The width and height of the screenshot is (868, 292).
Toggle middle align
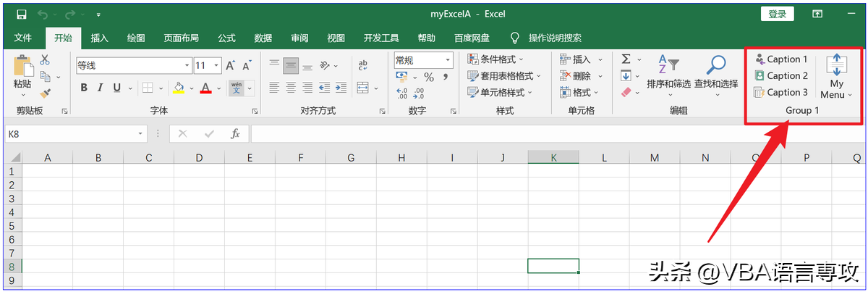coord(291,65)
